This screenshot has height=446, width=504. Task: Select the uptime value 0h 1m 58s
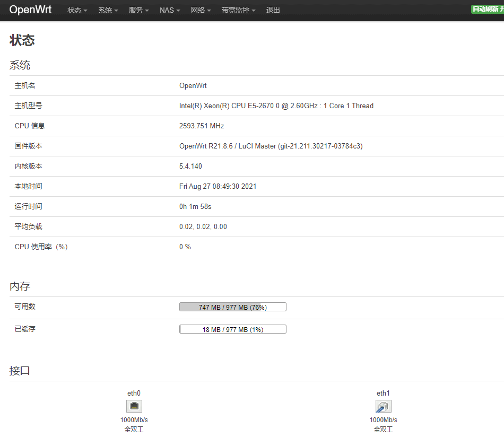[195, 207]
